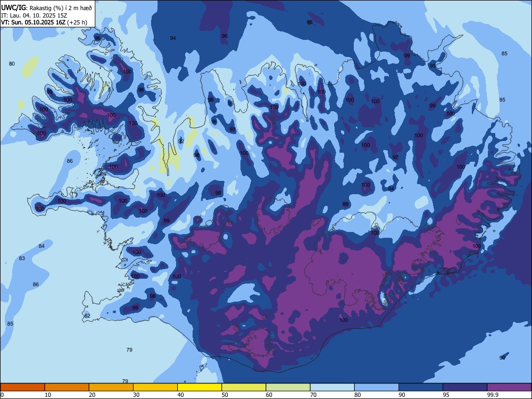This screenshot has height=399, width=532.
Task: Click the '82' value on the Reykjanes peninsula
Action: click(x=87, y=315)
